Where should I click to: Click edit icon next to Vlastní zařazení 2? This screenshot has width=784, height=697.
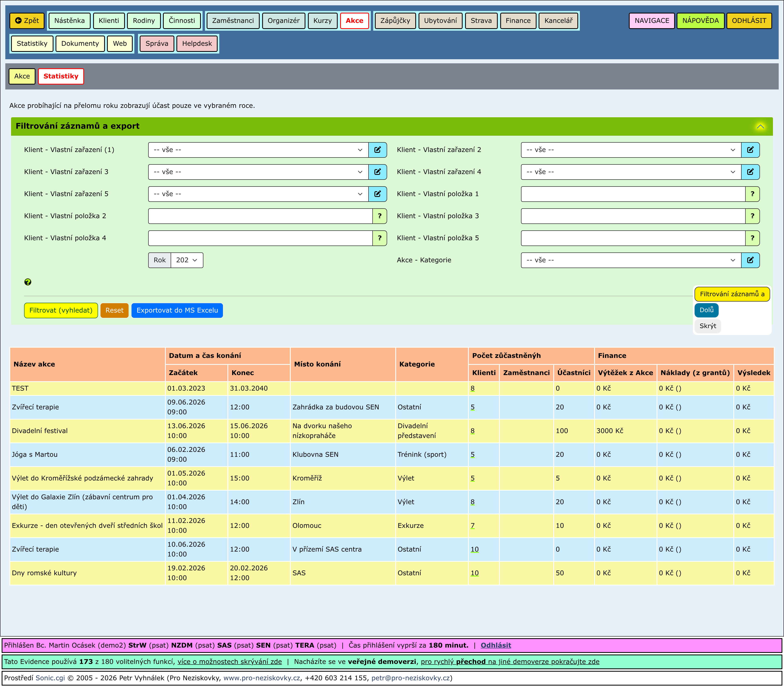click(x=750, y=150)
